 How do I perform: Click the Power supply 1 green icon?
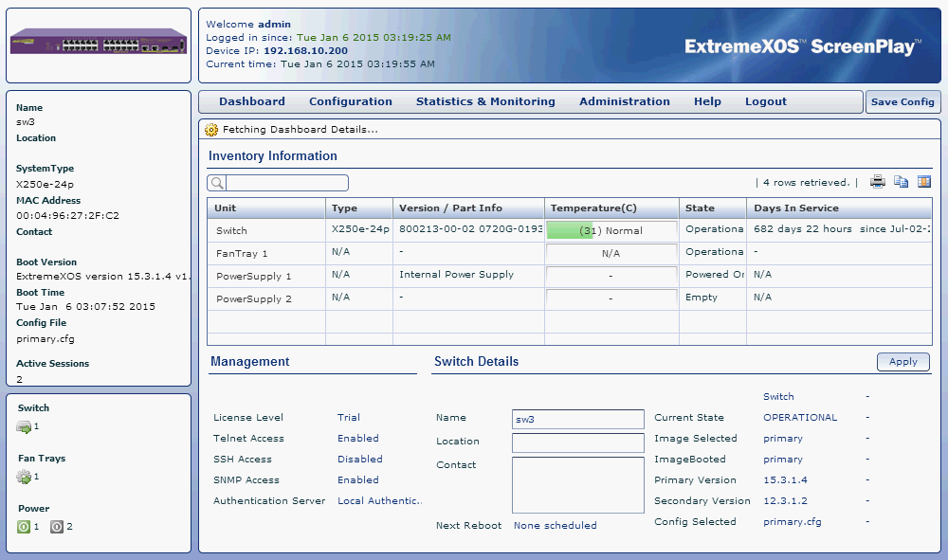coord(24,527)
